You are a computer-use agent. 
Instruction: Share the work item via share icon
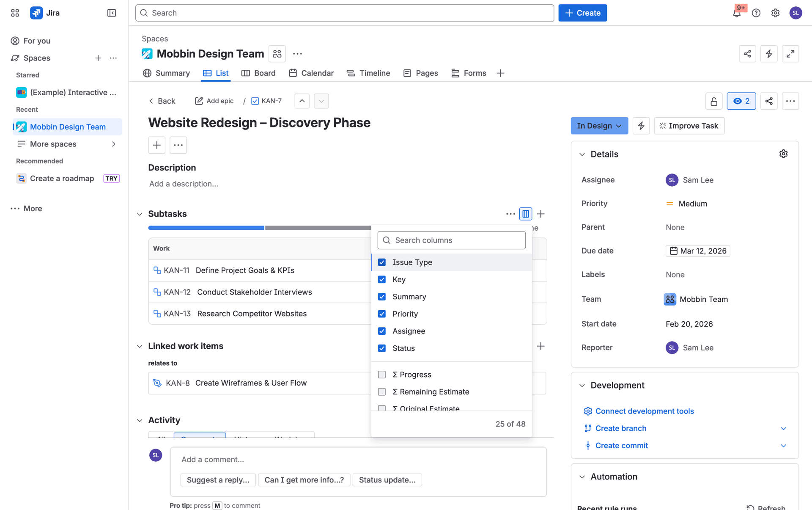(769, 101)
